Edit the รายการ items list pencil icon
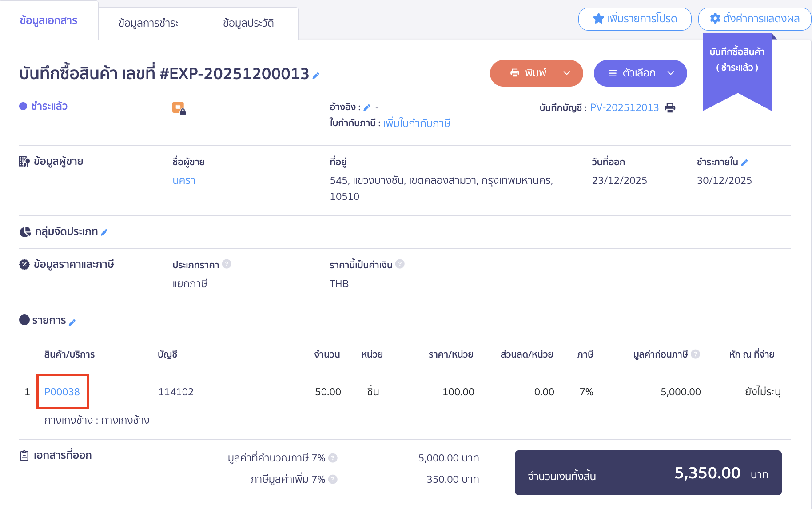This screenshot has width=812, height=509. pyautogui.click(x=72, y=322)
